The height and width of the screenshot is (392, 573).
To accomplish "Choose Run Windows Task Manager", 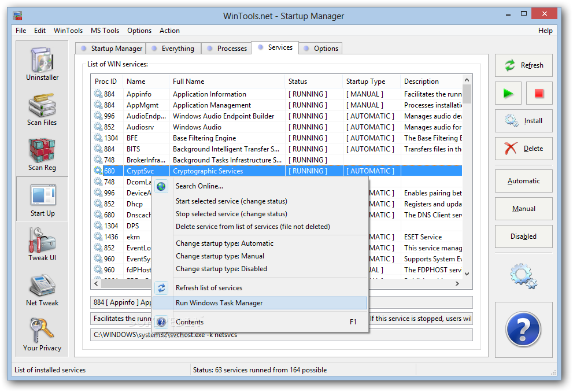I will [260, 303].
